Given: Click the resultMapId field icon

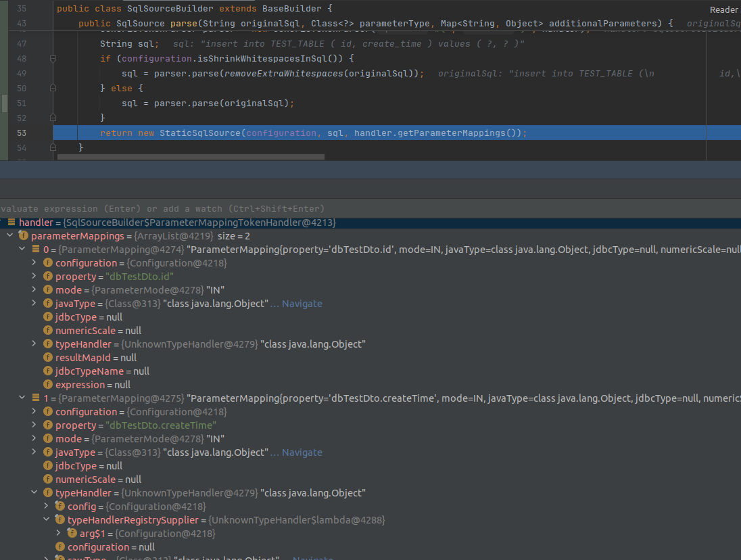Looking at the screenshot, I should tap(48, 358).
